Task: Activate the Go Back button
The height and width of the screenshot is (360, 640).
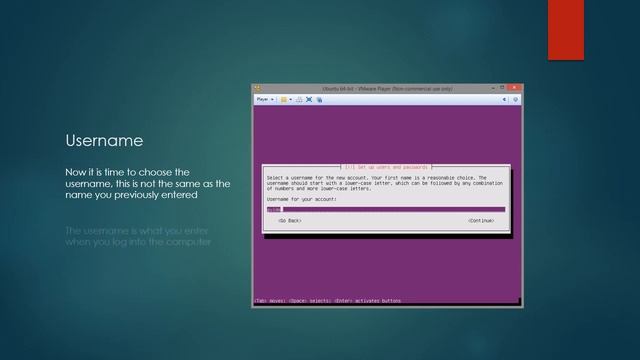Action: coord(290,220)
